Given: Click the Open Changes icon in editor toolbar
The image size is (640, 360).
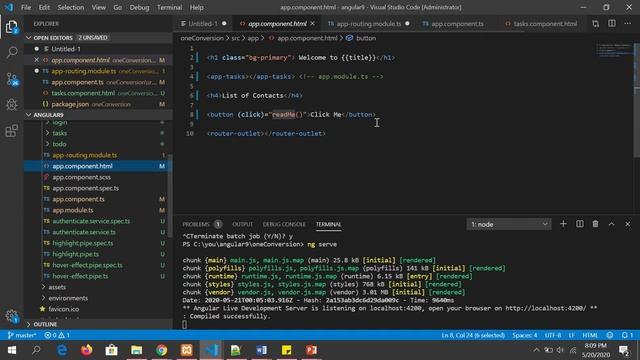Looking at the screenshot, I should coord(596,24).
